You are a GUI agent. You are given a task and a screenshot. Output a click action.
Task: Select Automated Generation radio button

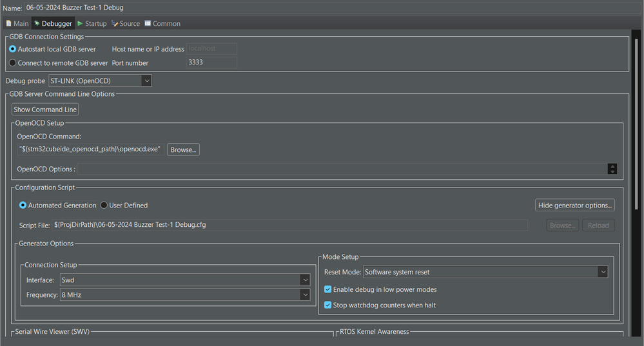click(x=23, y=206)
